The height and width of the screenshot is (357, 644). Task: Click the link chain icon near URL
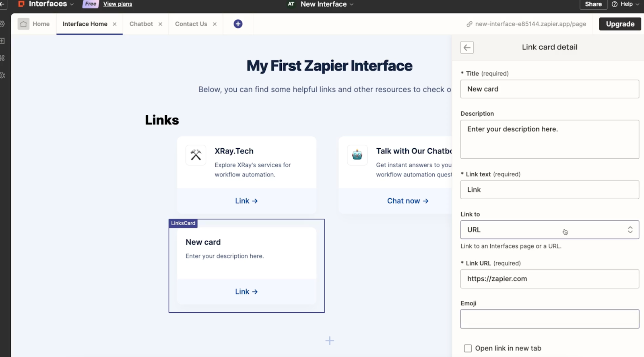coord(469,24)
